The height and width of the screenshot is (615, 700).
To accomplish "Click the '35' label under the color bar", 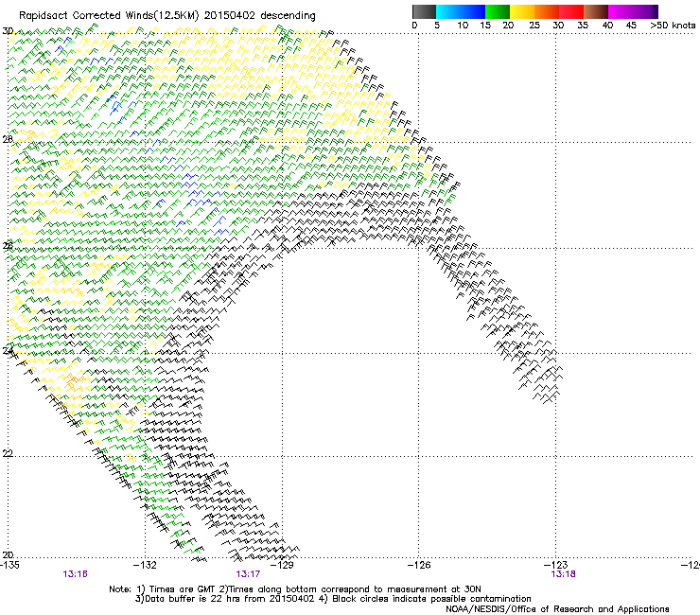I will click(x=583, y=26).
